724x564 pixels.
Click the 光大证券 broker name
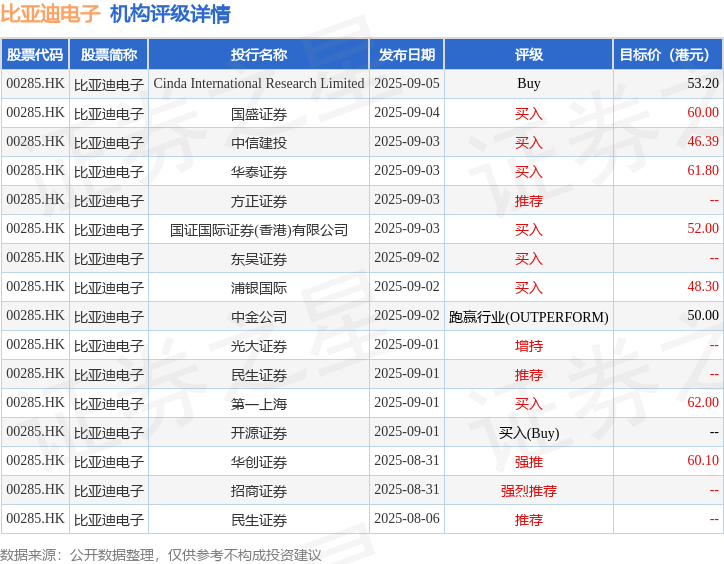[259, 346]
